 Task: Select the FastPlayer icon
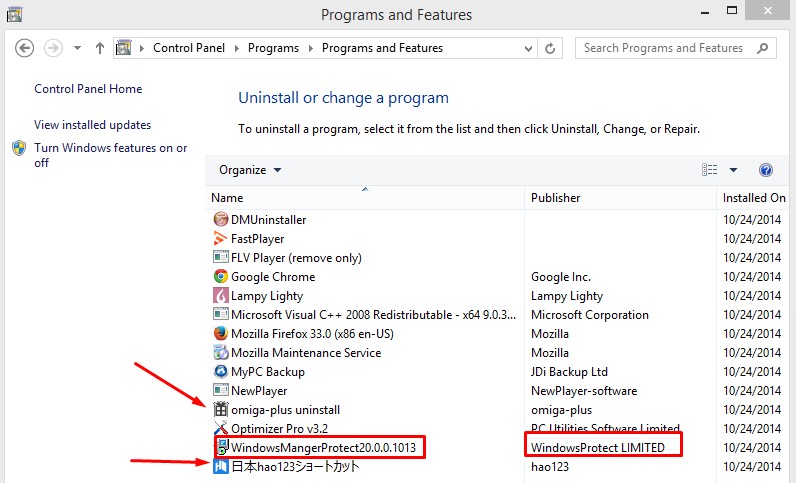coord(221,239)
